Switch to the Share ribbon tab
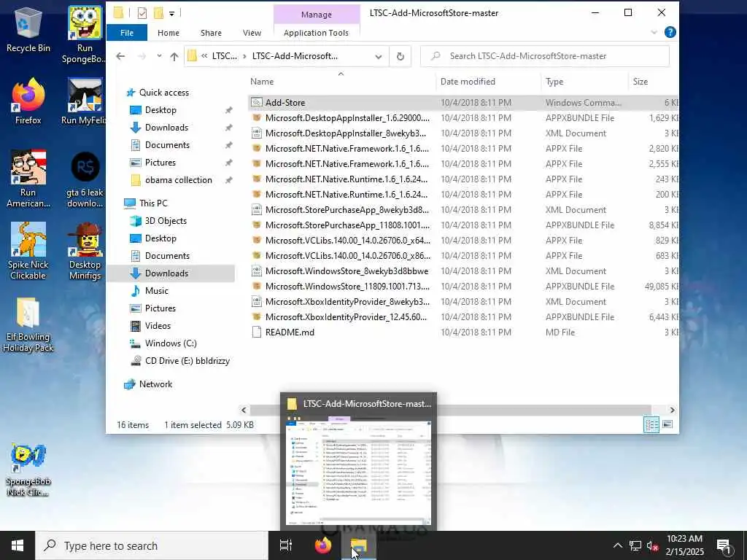The height and width of the screenshot is (560, 747). 211,33
